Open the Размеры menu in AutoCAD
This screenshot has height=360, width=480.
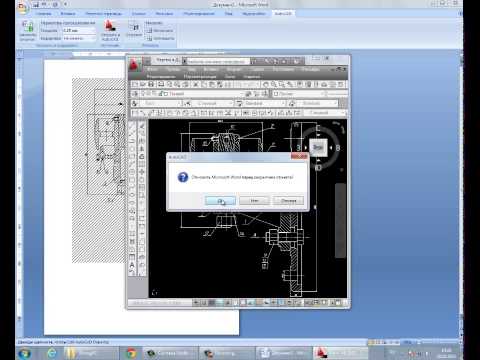pos(311,69)
